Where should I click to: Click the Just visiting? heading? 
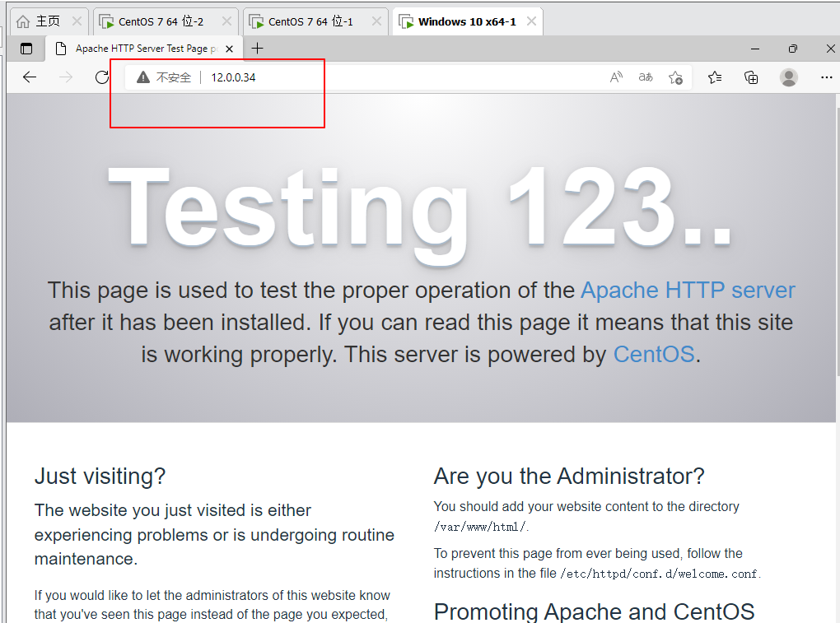(100, 476)
